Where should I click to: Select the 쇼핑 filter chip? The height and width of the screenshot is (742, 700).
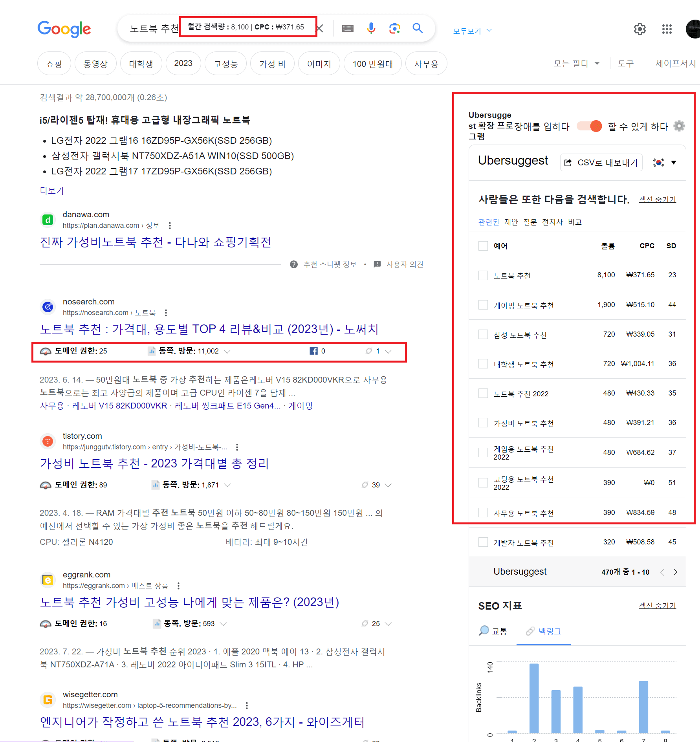[54, 64]
